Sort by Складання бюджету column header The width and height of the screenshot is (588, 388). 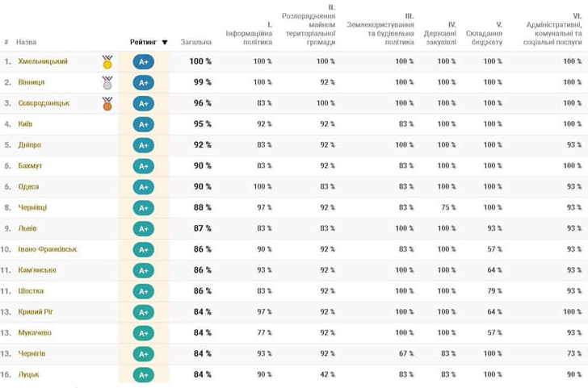484,38
